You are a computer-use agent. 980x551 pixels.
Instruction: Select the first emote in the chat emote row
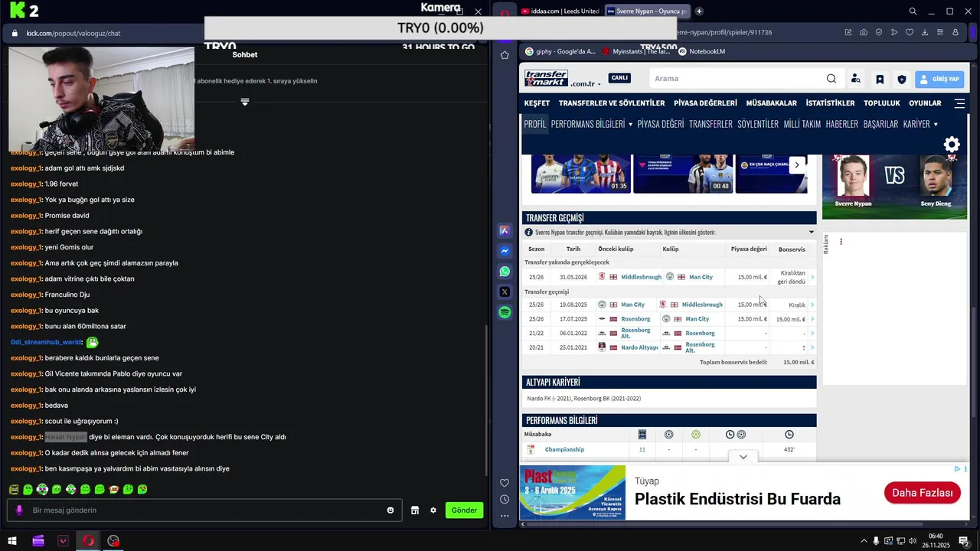[14, 489]
